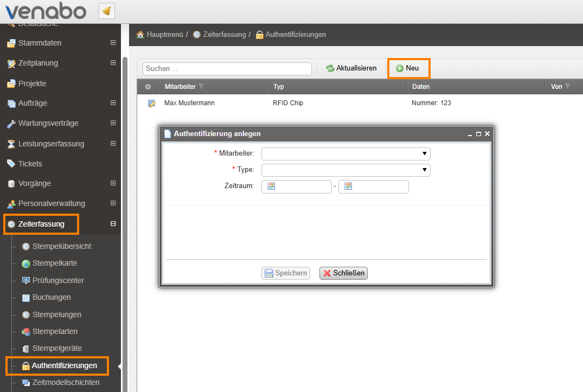Open Stempelübersicht in the sidebar
This screenshot has height=392, width=583.
(61, 246)
